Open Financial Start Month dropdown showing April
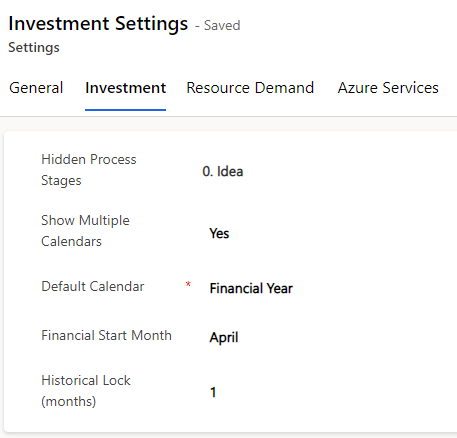 coord(224,337)
